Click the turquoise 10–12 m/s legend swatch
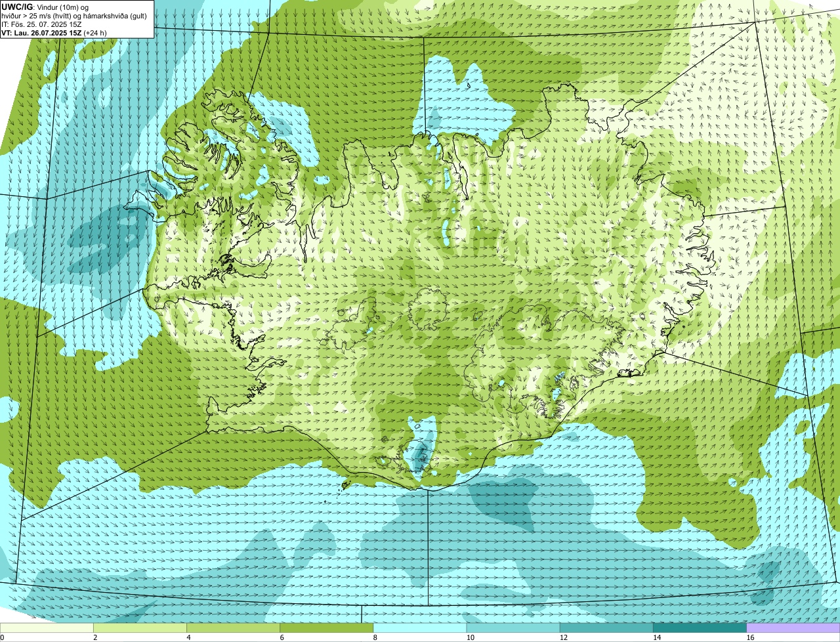Screen dimensions: 840x642 (513, 628)
